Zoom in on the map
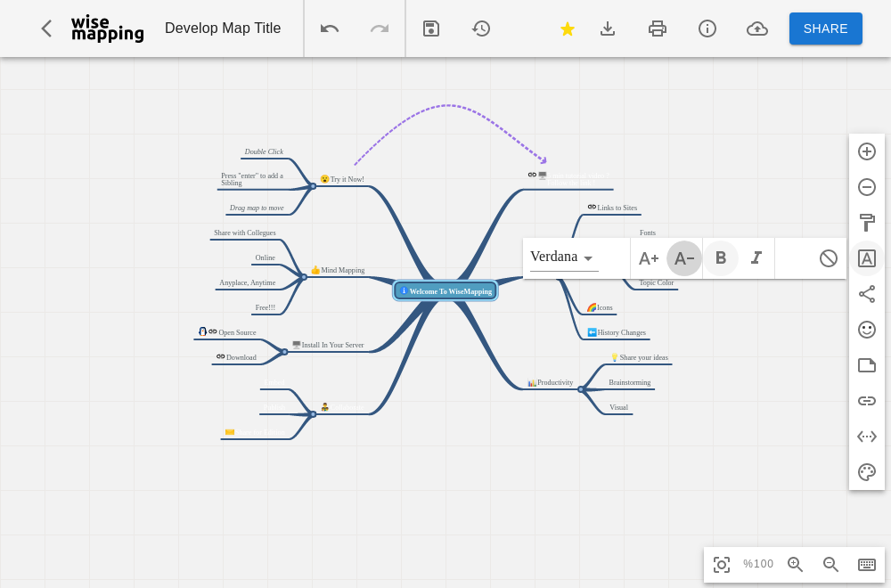This screenshot has width=891, height=588. click(x=795, y=564)
